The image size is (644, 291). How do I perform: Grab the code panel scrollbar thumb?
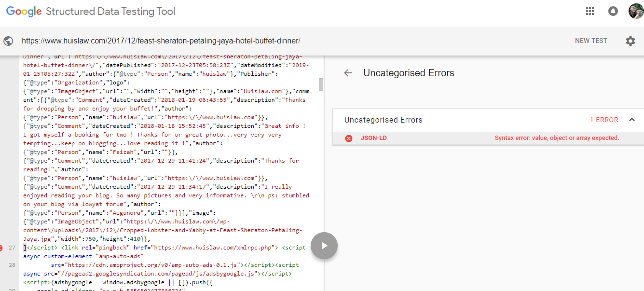click(x=321, y=84)
